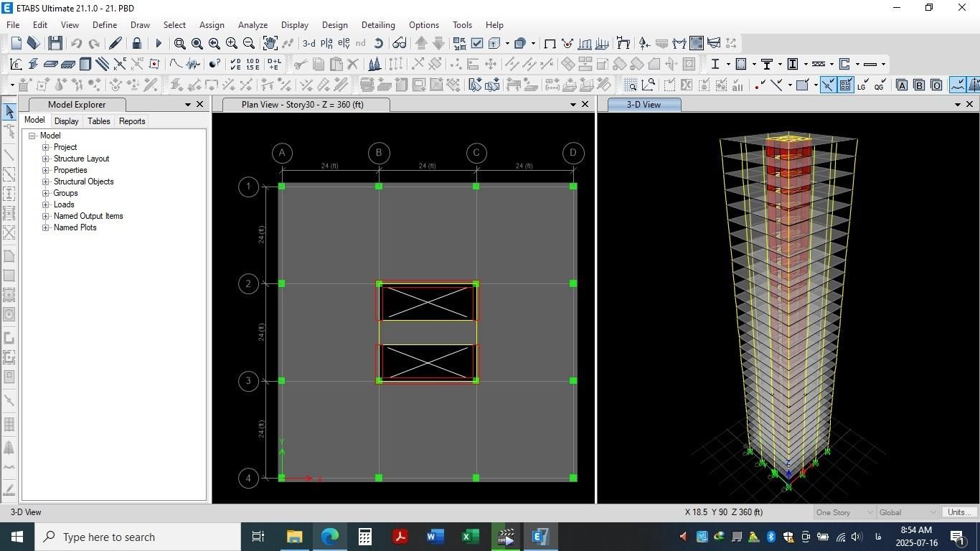Click the Rubber Band Zoom icon
This screenshot has height=551, width=980.
pos(180,43)
